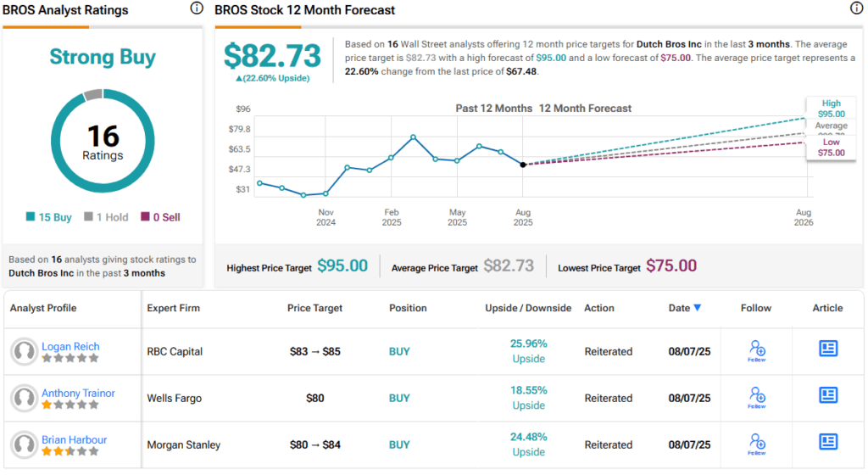Follow analyst Anthony Trainor
This screenshot has height=475, width=868.
coord(757,398)
